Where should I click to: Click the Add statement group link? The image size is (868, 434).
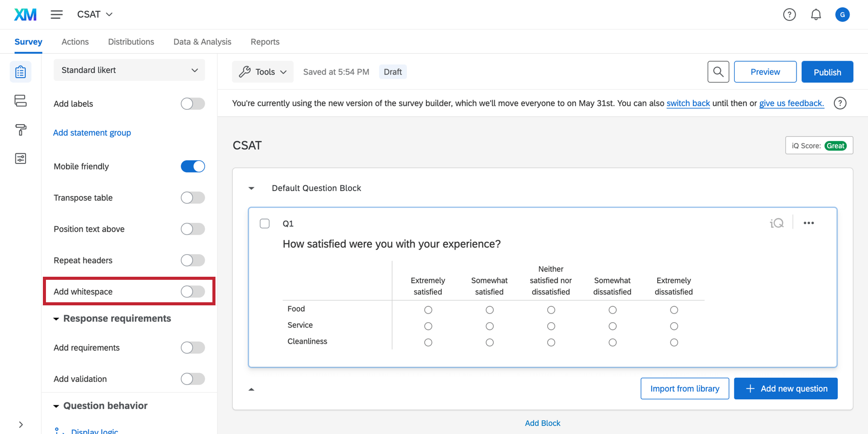[x=92, y=133]
